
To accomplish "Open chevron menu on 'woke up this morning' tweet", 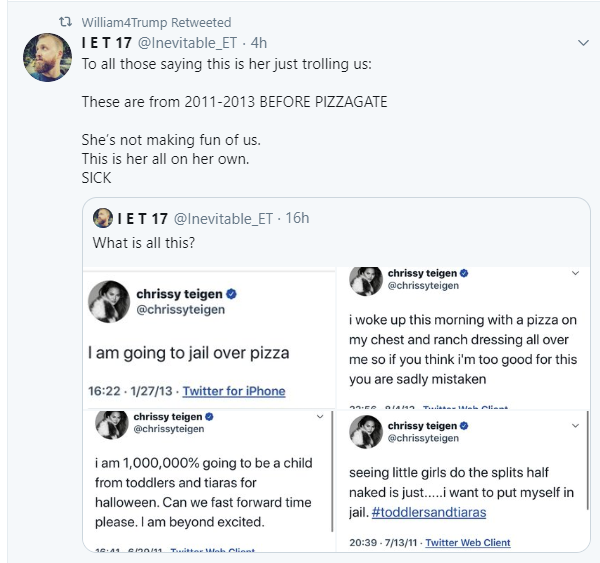I will click(575, 273).
